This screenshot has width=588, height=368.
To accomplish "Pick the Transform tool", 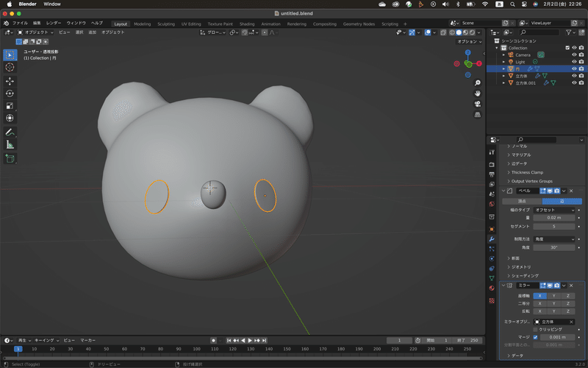I will click(10, 118).
